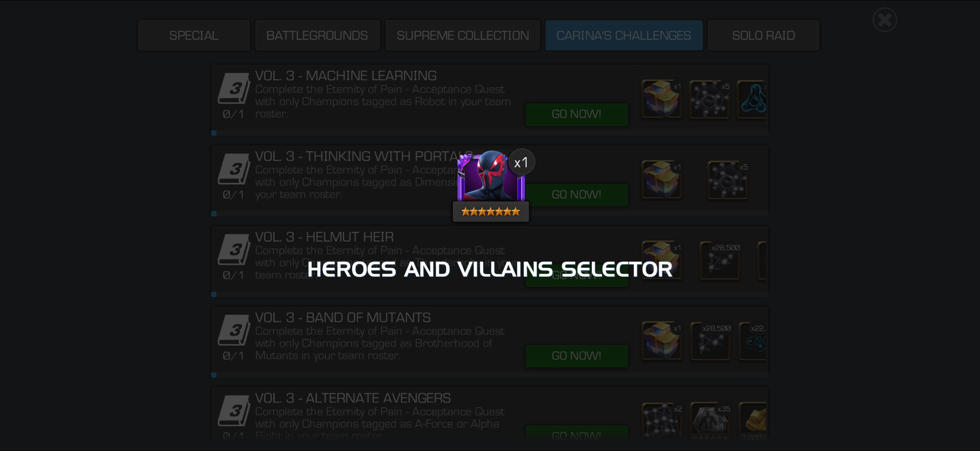Tap the Spider-Man 2099 champion portrait
This screenshot has height=451, width=980.
click(x=491, y=176)
